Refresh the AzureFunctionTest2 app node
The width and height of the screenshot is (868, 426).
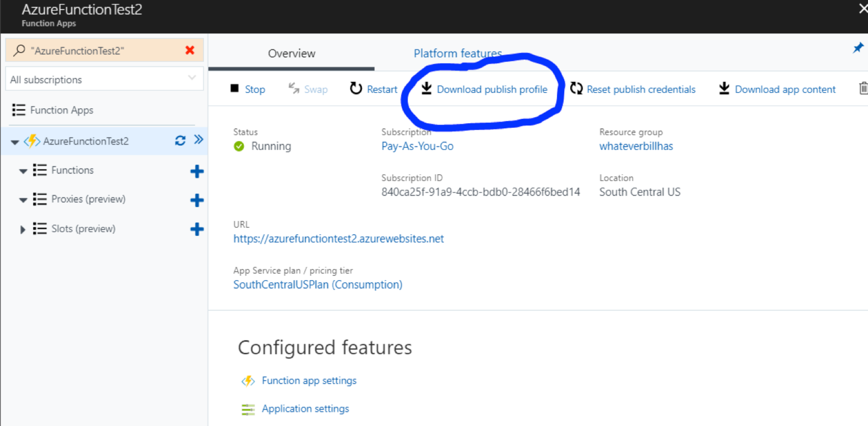click(x=180, y=140)
